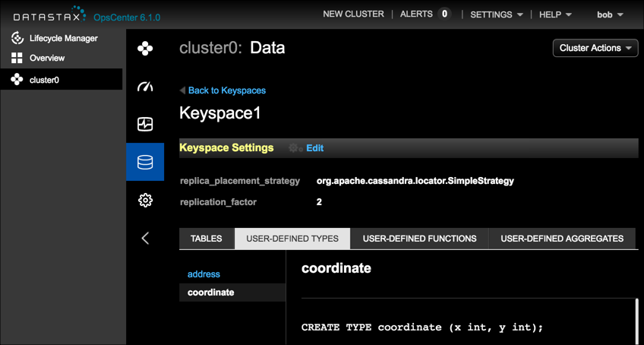Select the User-Defined Types tab
This screenshot has height=345, width=644.
292,239
